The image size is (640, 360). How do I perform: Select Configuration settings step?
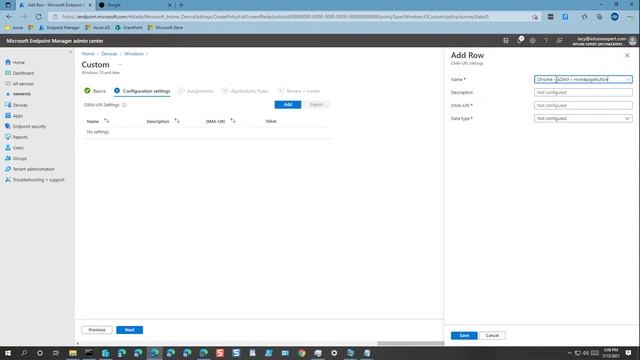tap(142, 91)
